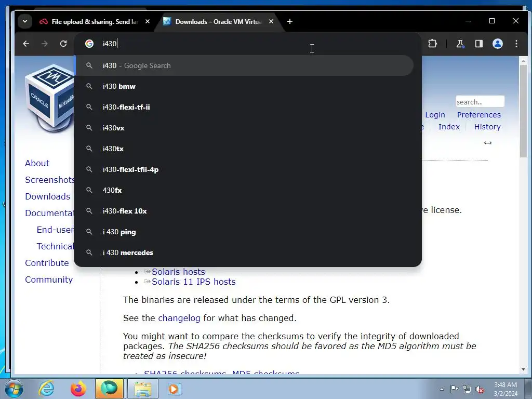
Task: Open the Solaris hosts download link
Action: 178,272
